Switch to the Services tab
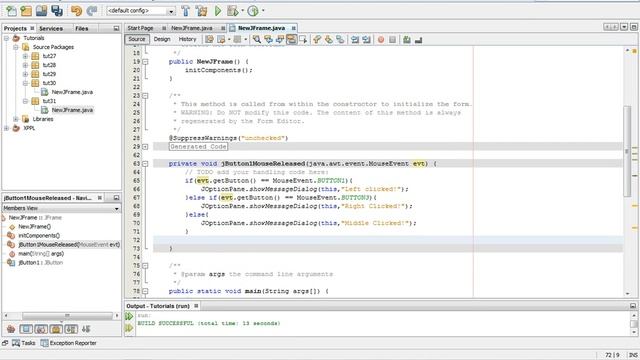The width and height of the screenshot is (640, 360). [51, 28]
